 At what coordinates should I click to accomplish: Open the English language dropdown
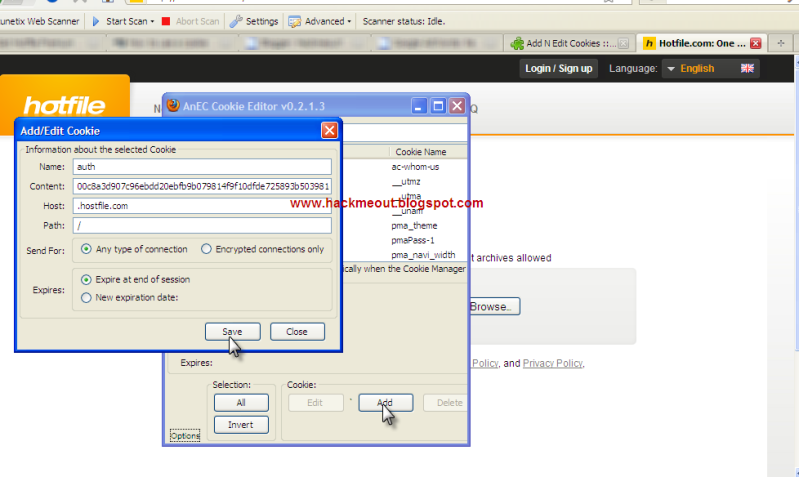[x=710, y=68]
